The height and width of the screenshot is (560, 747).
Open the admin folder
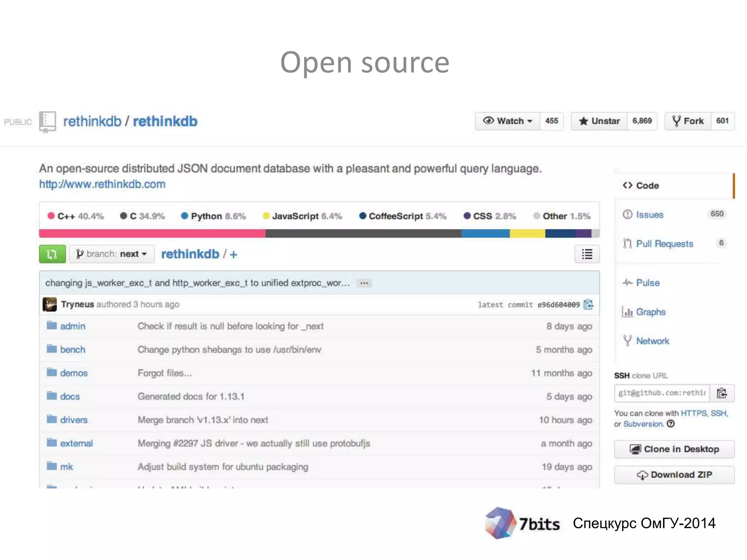coord(73,326)
